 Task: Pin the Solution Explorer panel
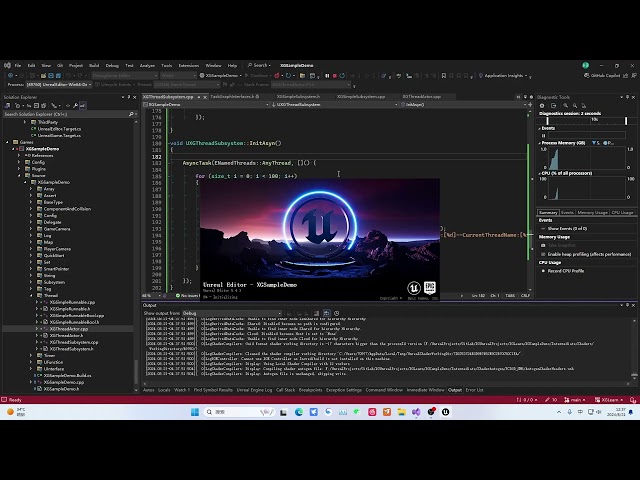point(129,97)
